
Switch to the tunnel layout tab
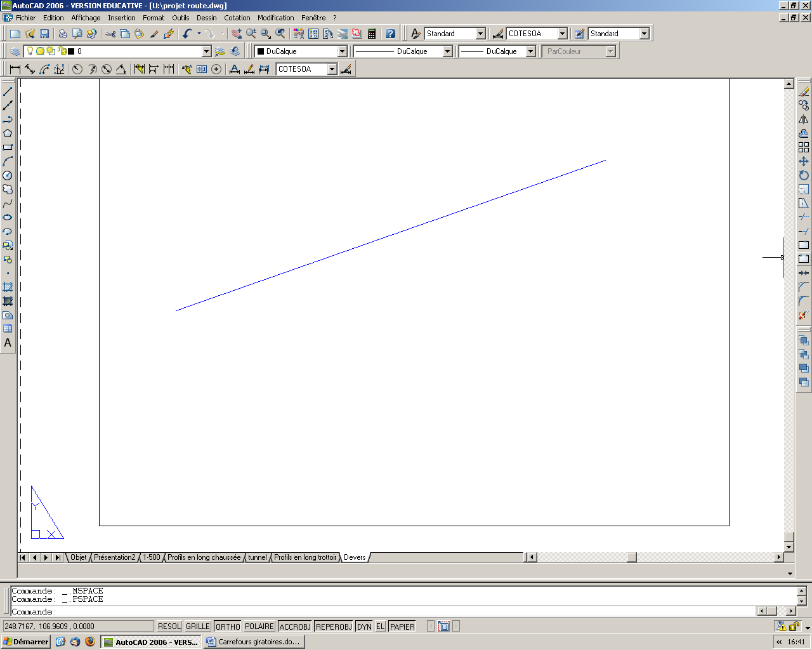[258, 557]
